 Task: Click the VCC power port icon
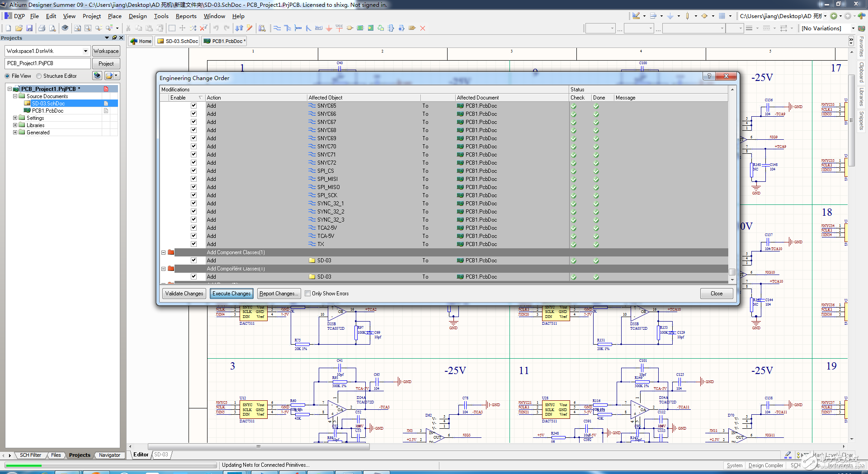pos(340,28)
